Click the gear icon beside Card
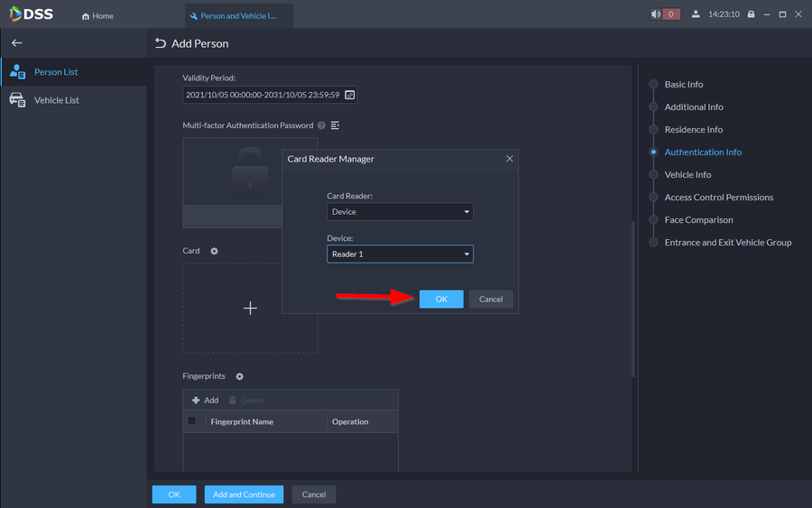812x508 pixels. click(x=214, y=251)
